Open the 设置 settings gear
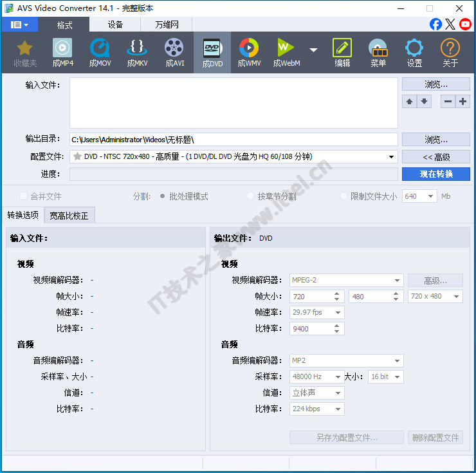 tap(414, 53)
